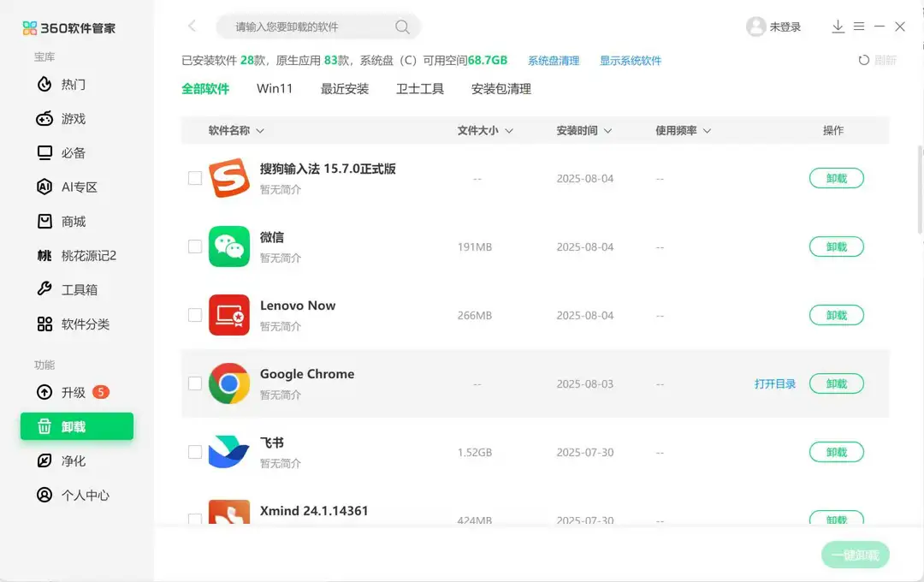
Task: Sort by 使用频率 column arrow
Action: coord(707,131)
